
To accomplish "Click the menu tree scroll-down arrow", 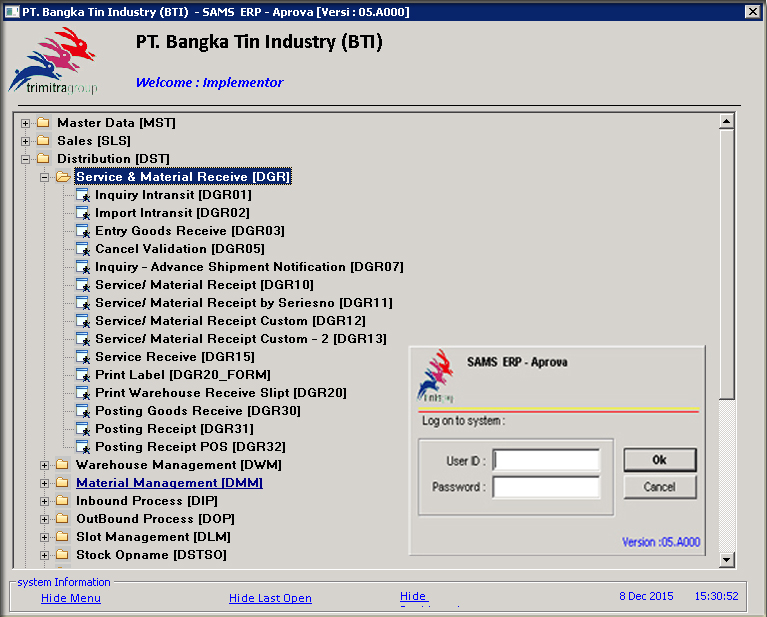I will click(726, 559).
